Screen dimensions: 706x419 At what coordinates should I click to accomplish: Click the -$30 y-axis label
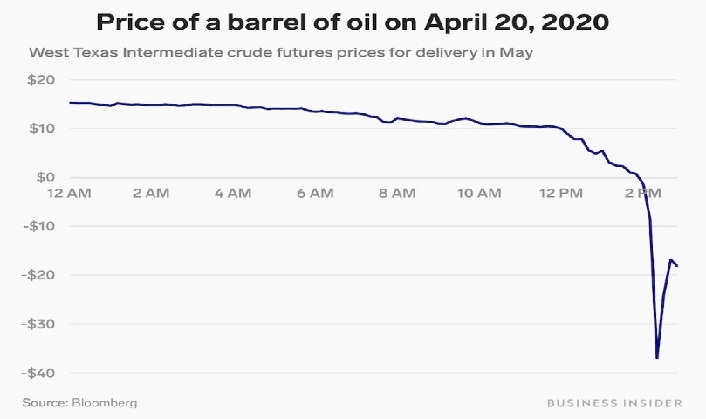point(39,324)
